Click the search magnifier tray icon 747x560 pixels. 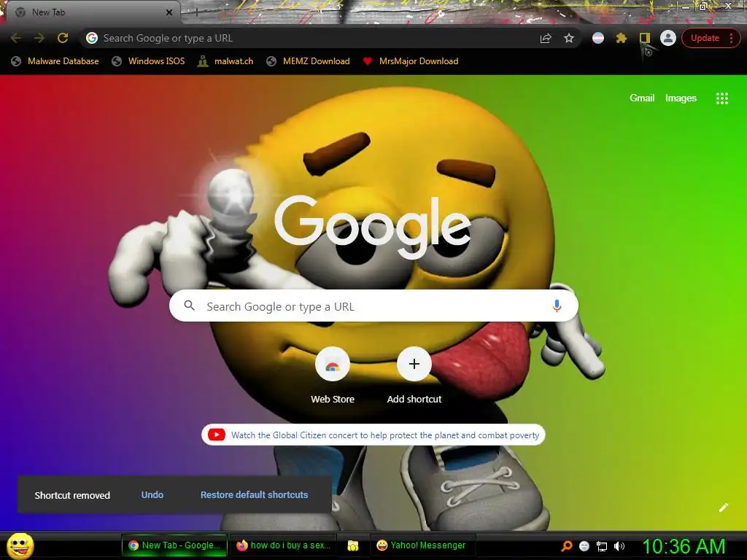566,545
